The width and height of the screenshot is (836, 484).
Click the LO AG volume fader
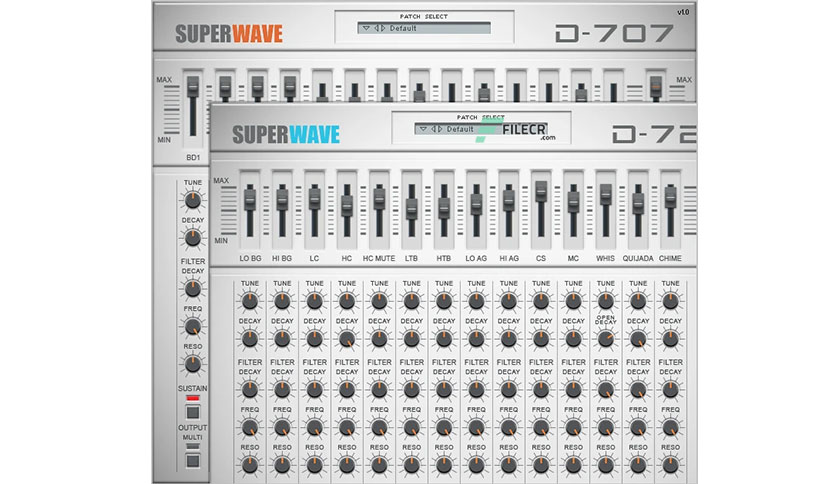tap(476, 204)
